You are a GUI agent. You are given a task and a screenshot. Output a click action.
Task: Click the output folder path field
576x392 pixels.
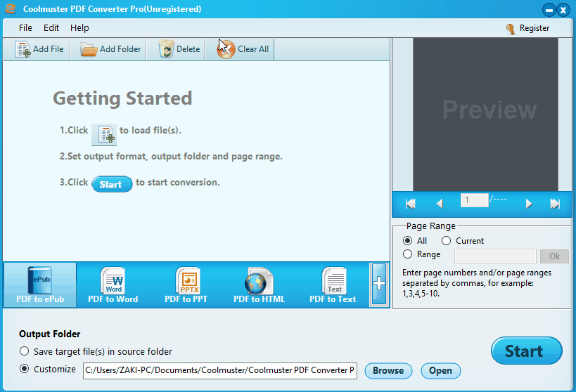[220, 370]
